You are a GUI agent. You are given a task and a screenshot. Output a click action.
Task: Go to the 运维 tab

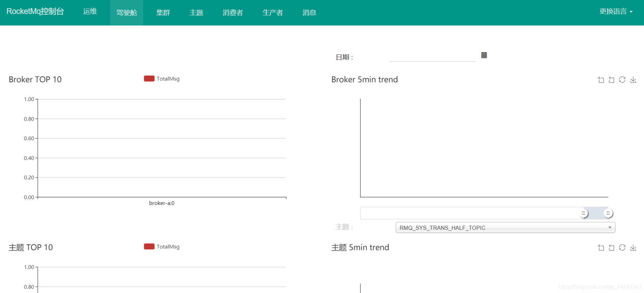click(x=90, y=12)
